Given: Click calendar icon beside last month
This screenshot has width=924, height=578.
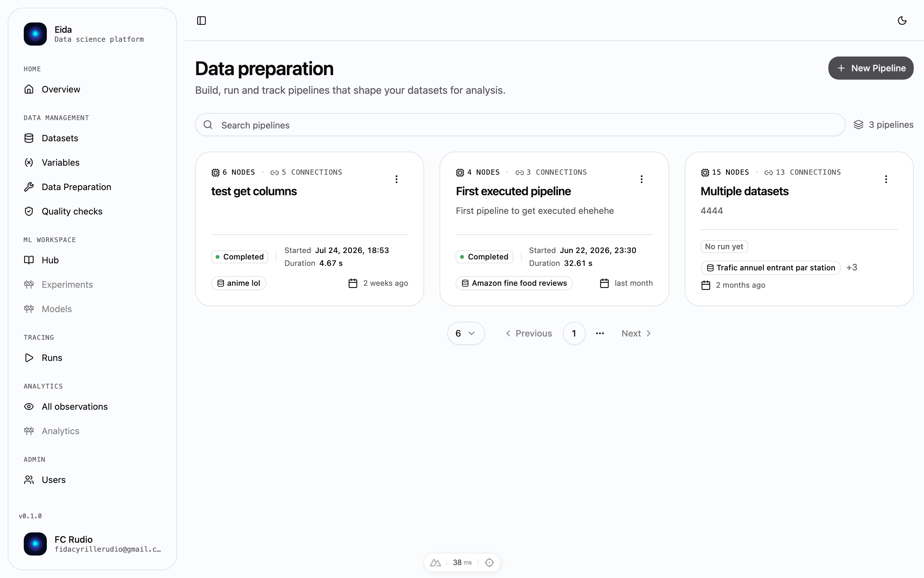Looking at the screenshot, I should (604, 283).
